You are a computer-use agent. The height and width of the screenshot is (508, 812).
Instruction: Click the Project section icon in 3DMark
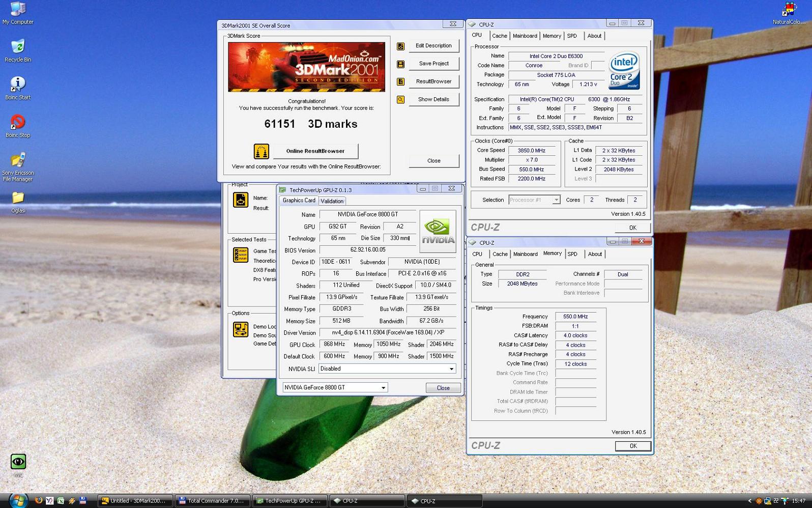coord(240,200)
